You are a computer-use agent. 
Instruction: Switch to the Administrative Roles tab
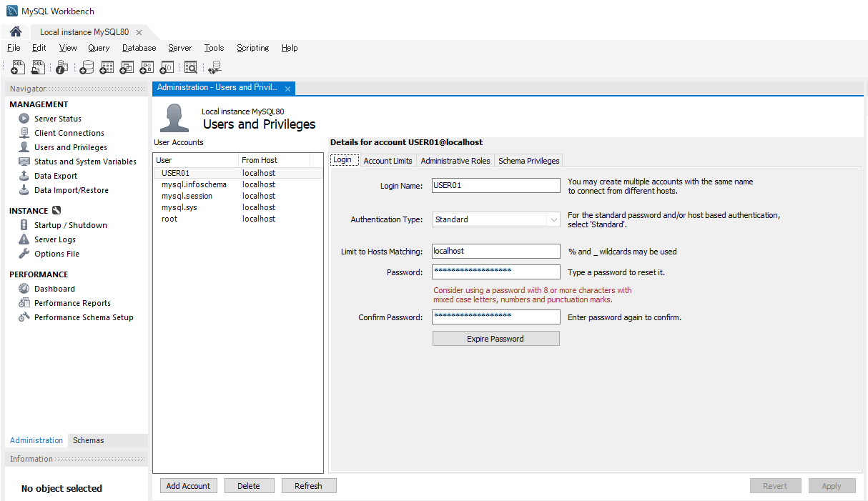click(x=455, y=161)
